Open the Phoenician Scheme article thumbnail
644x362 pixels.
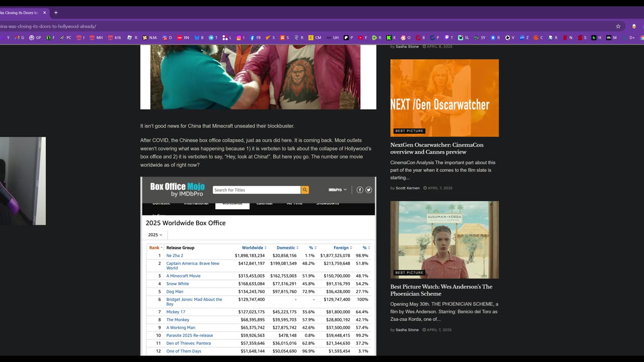(445, 240)
